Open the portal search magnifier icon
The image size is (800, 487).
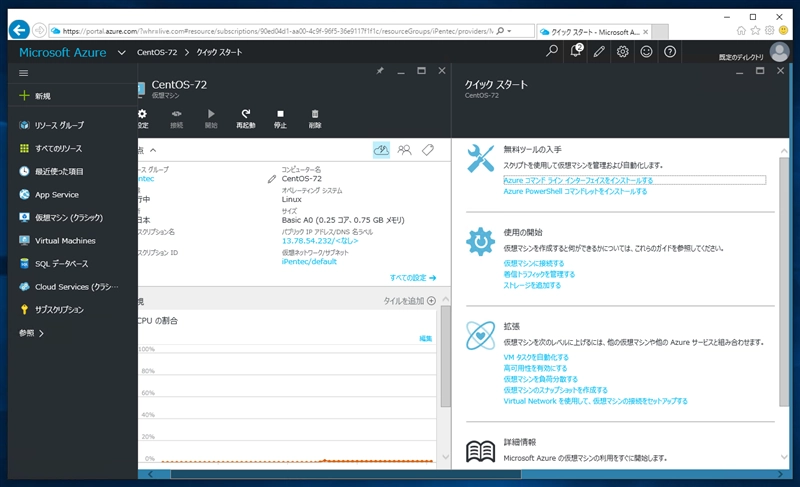point(552,52)
